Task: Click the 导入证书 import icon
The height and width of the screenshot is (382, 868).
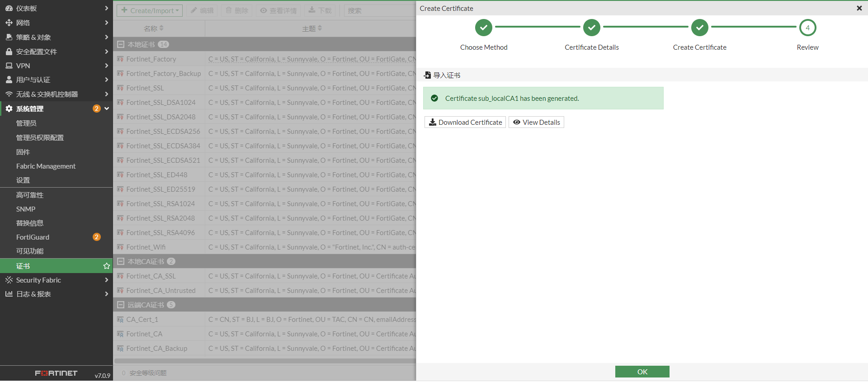Action: 427,75
